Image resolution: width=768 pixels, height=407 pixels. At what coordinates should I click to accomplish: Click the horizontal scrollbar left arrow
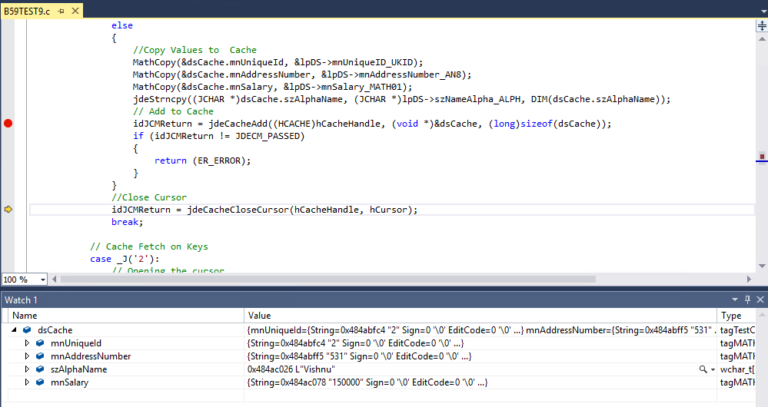54,279
